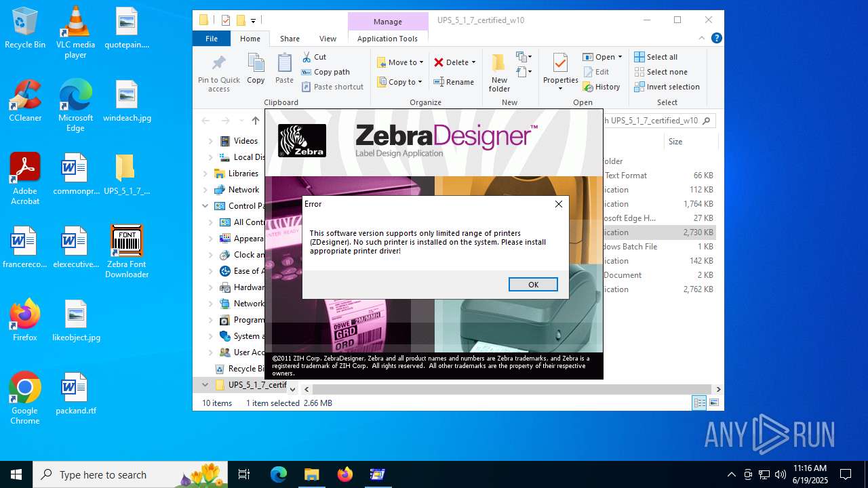Viewport: 868px width, 488px height.
Task: Open the Google Chrome desktop icon
Action: (25, 399)
